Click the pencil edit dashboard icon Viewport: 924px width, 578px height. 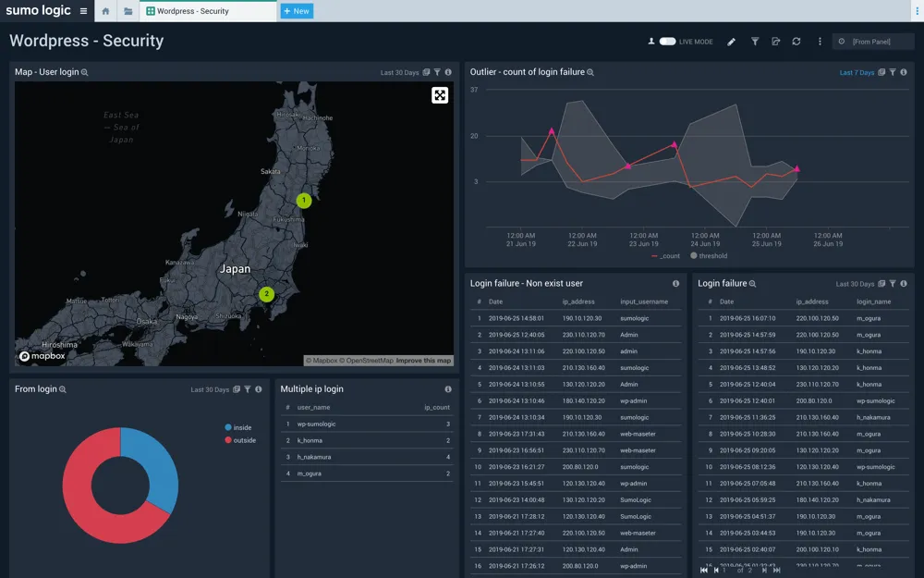click(731, 42)
